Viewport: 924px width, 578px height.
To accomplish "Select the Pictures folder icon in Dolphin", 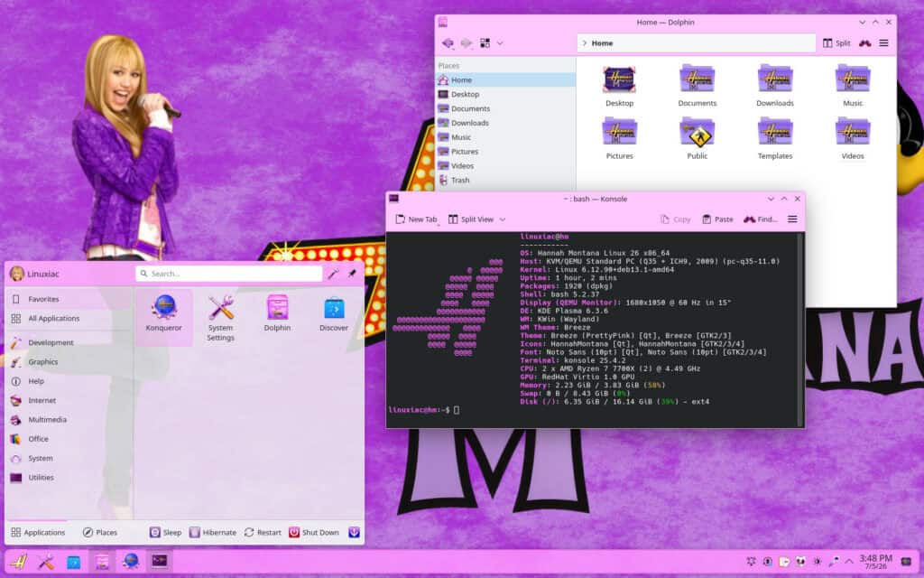I will (619, 132).
